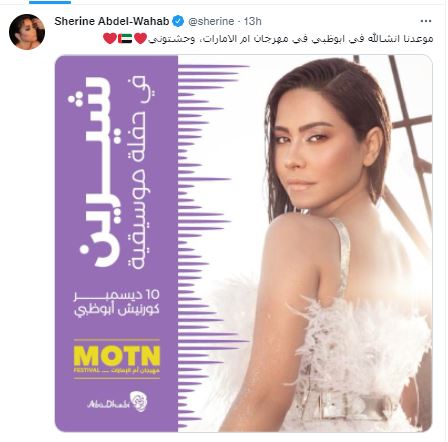
Task: Open the 13h timestamp link
Action: pyautogui.click(x=253, y=21)
